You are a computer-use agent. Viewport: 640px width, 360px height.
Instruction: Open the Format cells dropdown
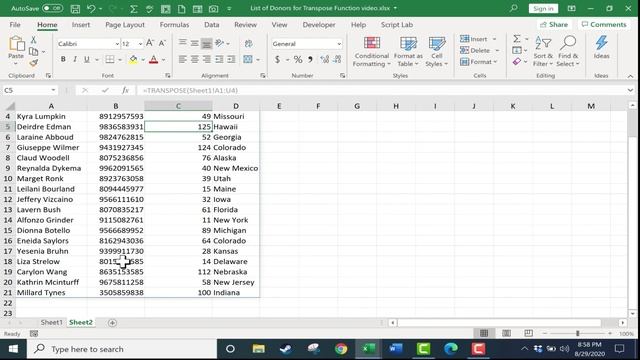(x=478, y=62)
